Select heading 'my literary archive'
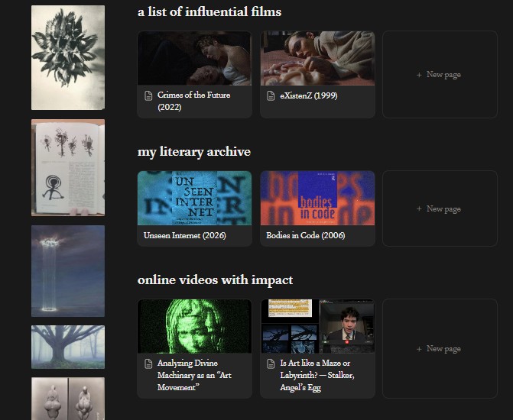This screenshot has width=513, height=420. coord(194,152)
